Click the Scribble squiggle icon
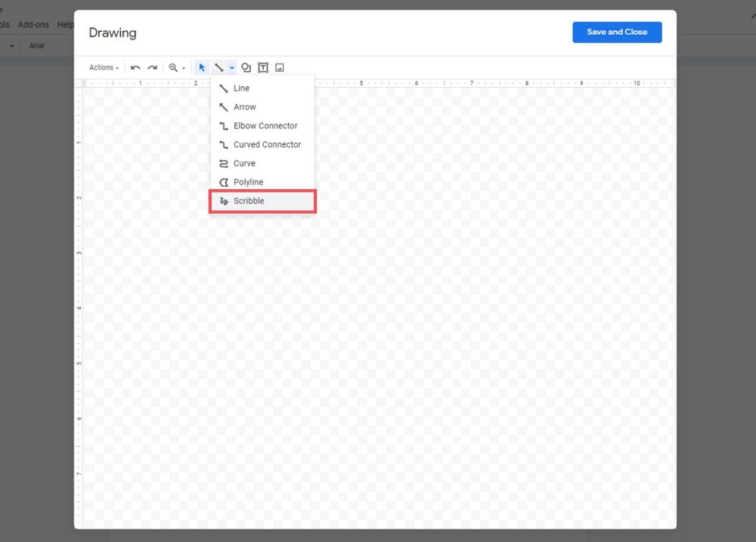 point(224,201)
